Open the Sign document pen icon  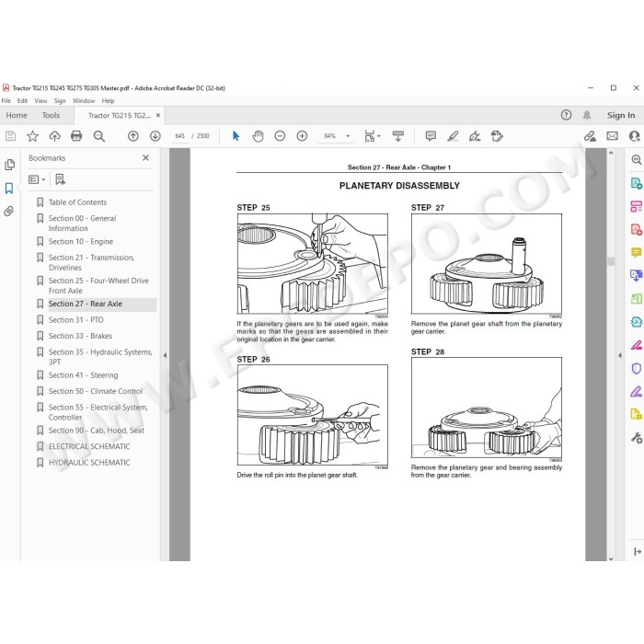pos(475,136)
